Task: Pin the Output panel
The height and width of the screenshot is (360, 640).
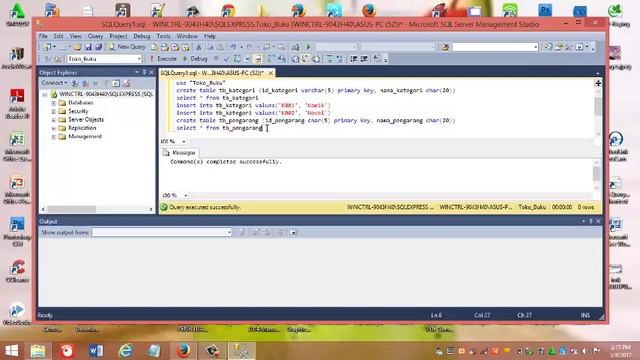Action: click(x=591, y=221)
